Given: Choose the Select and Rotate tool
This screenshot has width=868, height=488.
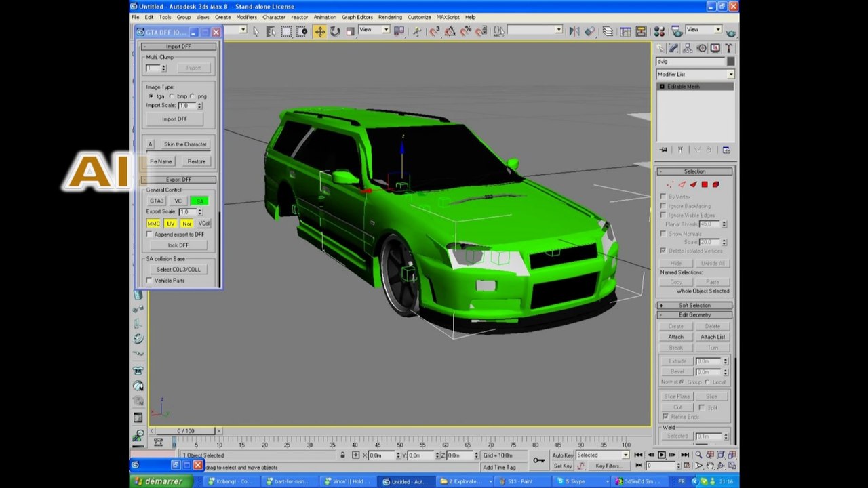Looking at the screenshot, I should [335, 31].
